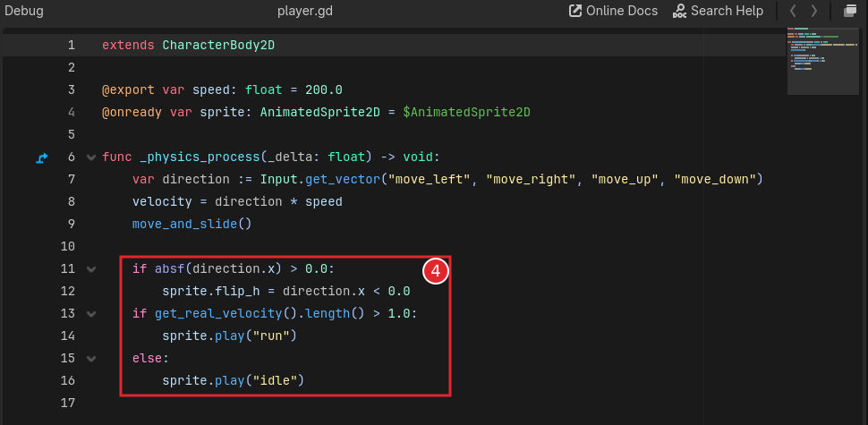The height and width of the screenshot is (425, 868).
Task: Click _physics_process function name
Action: [200, 157]
